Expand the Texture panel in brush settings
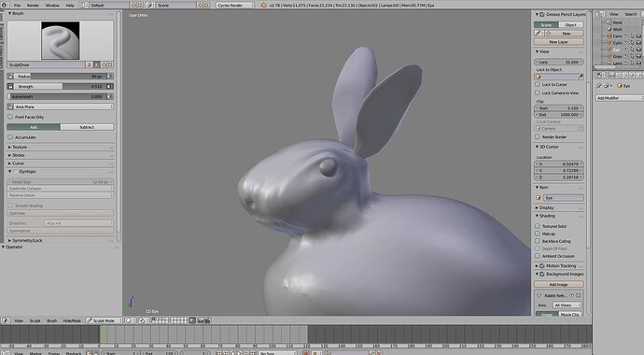This screenshot has width=644, height=355. pos(61,147)
